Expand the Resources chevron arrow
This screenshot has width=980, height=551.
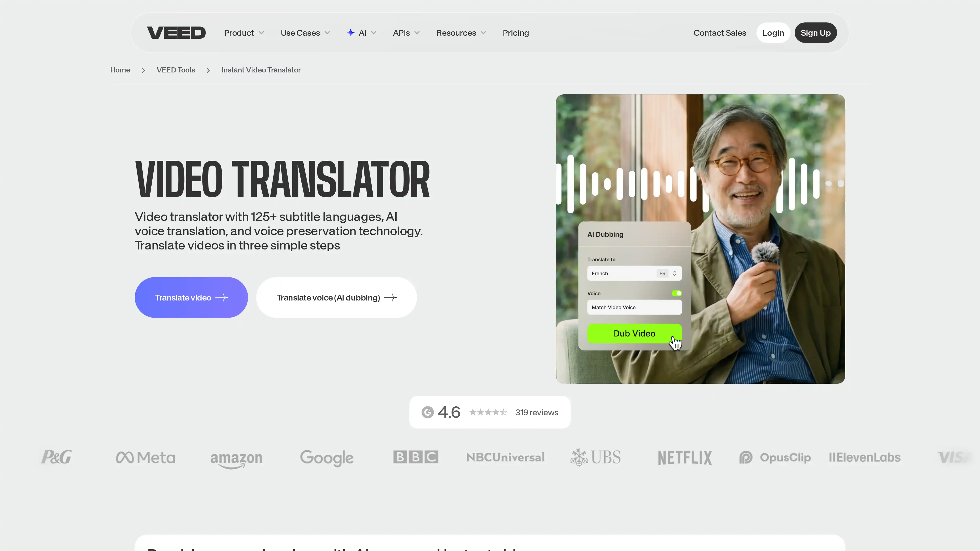[483, 33]
